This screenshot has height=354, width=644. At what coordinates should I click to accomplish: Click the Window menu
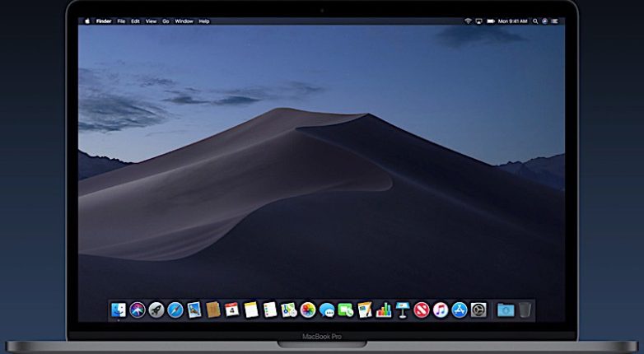[184, 21]
